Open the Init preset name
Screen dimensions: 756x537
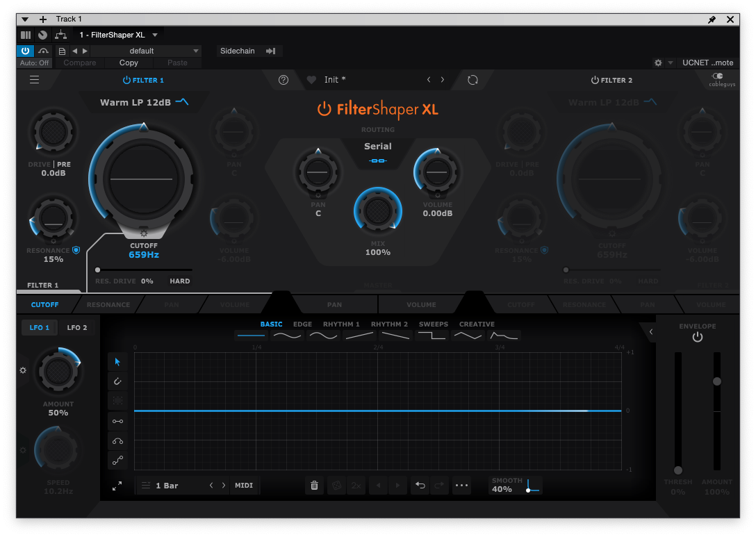335,80
